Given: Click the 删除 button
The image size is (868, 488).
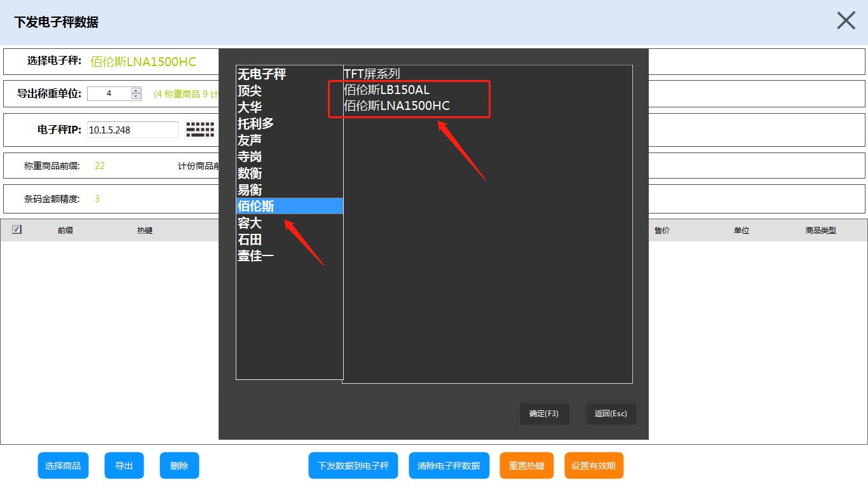Looking at the screenshot, I should [179, 466].
